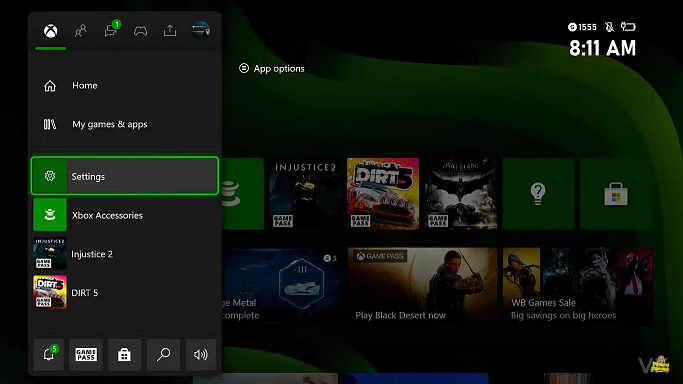The width and height of the screenshot is (683, 384).
Task: Open Game Pass button in guide
Action: coord(86,354)
